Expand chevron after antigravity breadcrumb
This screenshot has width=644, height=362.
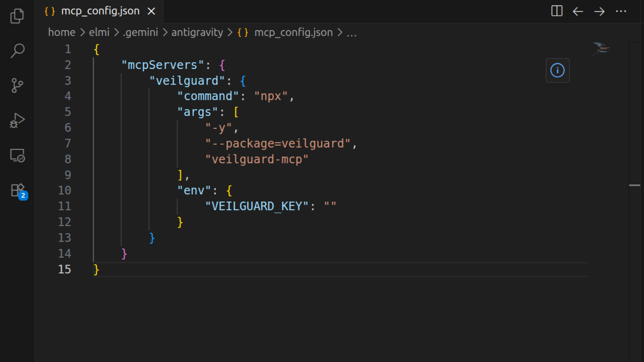point(230,32)
